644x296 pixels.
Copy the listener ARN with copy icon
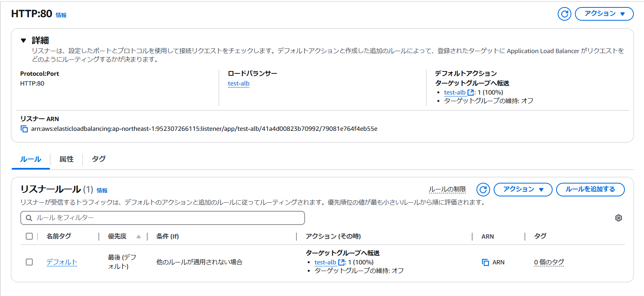click(x=24, y=129)
